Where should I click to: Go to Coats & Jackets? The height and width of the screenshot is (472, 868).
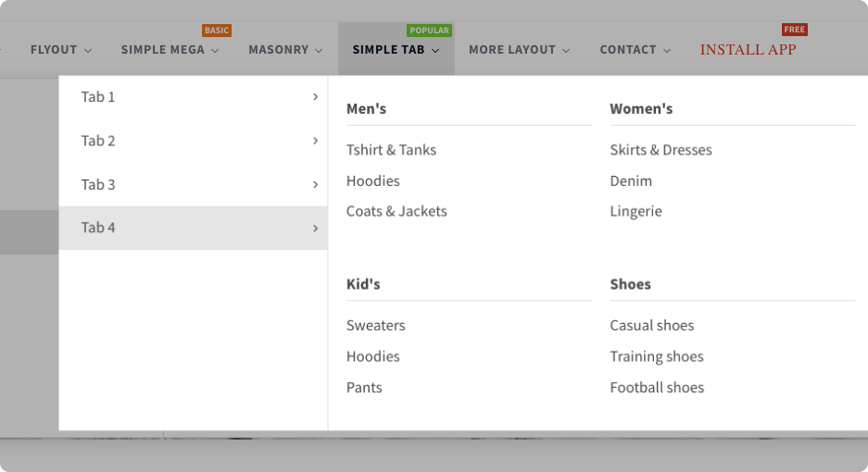pyautogui.click(x=396, y=211)
